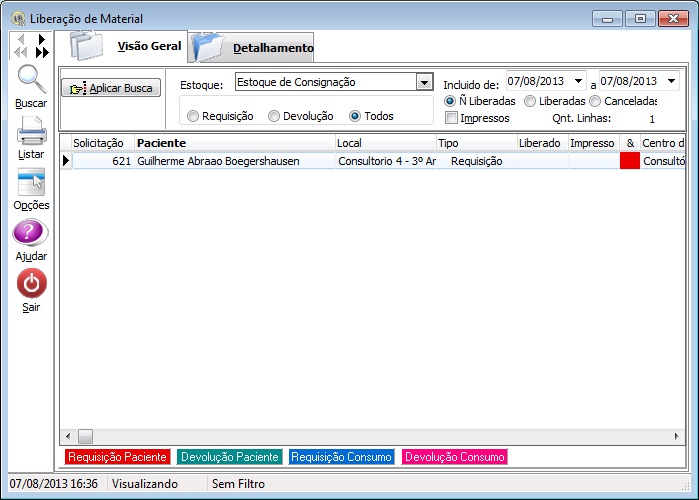Click the application icon in title bar

tap(17, 19)
